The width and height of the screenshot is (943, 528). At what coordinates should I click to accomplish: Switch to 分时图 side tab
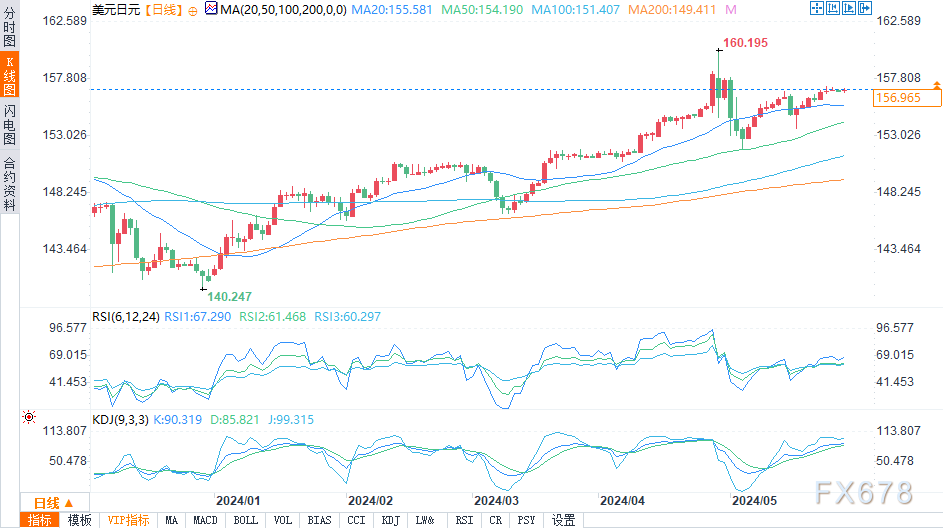(x=10, y=26)
